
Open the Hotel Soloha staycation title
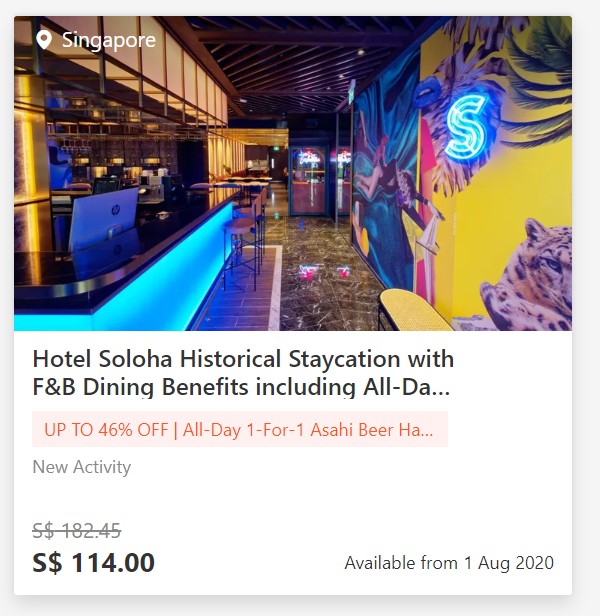(243, 359)
